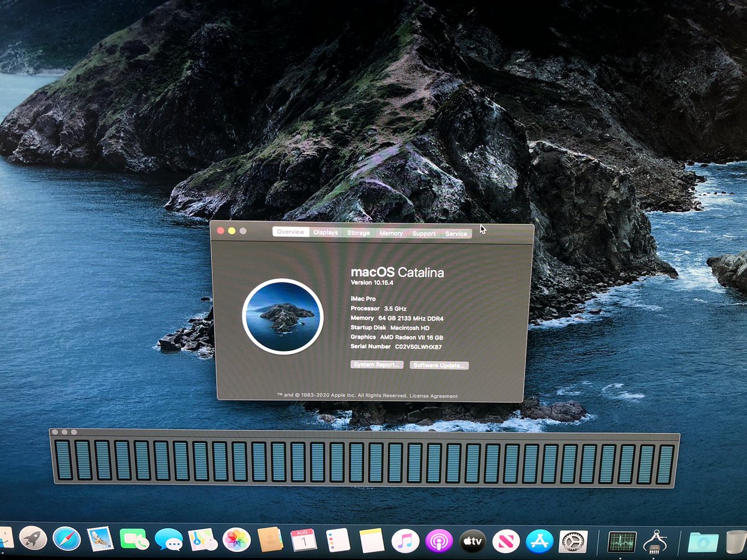The width and height of the screenshot is (747, 560).
Task: Click the macOS Catalina circular image
Action: coord(283,317)
